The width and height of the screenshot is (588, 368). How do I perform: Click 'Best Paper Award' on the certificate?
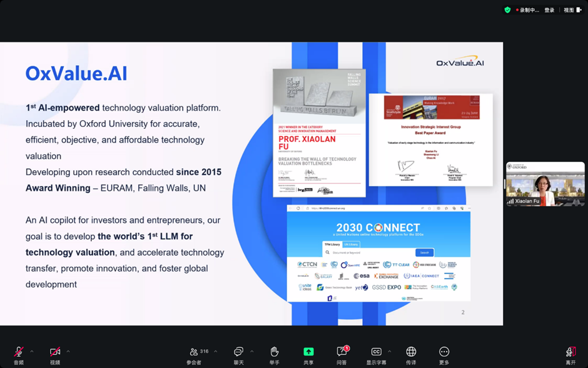click(x=430, y=133)
